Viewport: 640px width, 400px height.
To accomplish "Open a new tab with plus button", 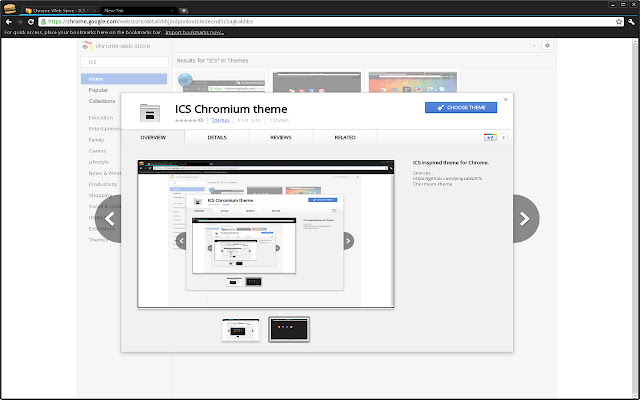I will tap(184, 11).
